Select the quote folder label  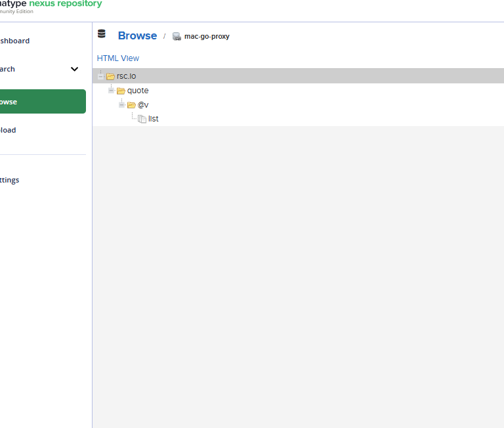coord(138,91)
